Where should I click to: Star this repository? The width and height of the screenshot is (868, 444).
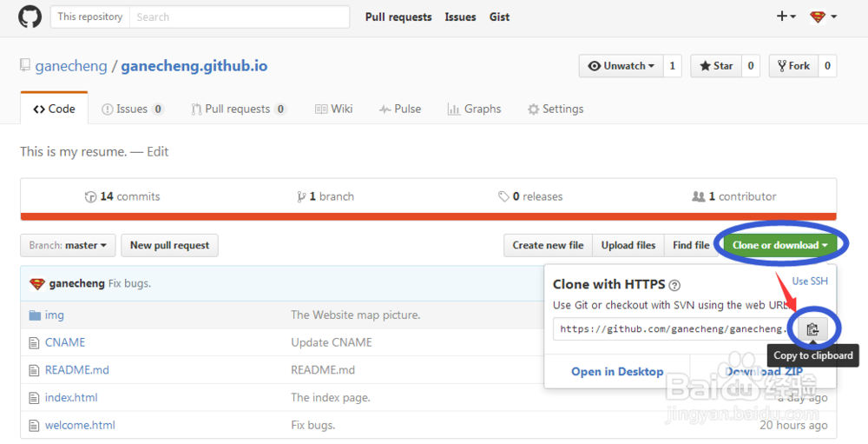click(x=716, y=66)
